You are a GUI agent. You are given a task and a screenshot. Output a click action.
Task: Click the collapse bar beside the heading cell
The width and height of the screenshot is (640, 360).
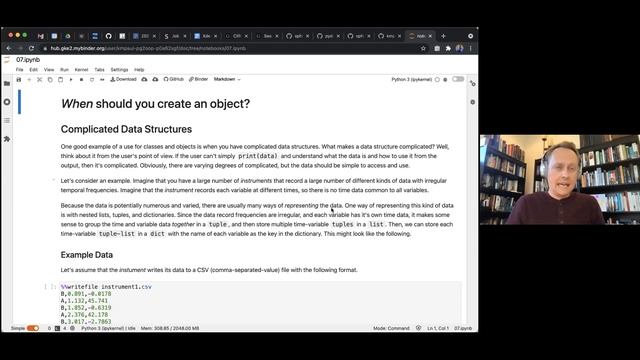pyautogui.click(x=19, y=102)
